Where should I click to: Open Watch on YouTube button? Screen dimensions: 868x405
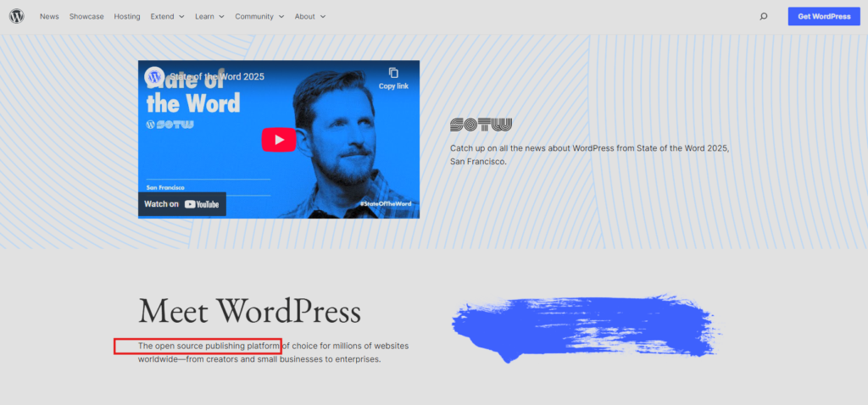point(182,204)
